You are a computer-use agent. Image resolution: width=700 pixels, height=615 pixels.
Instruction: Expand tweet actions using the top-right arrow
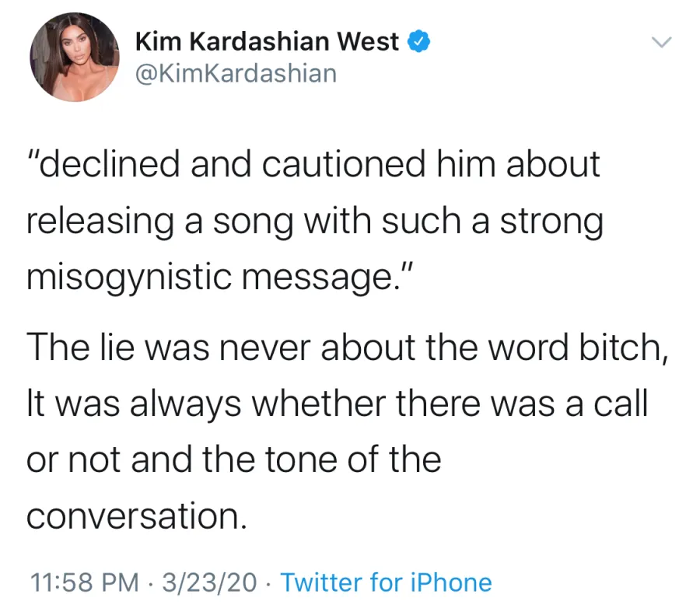tap(662, 43)
